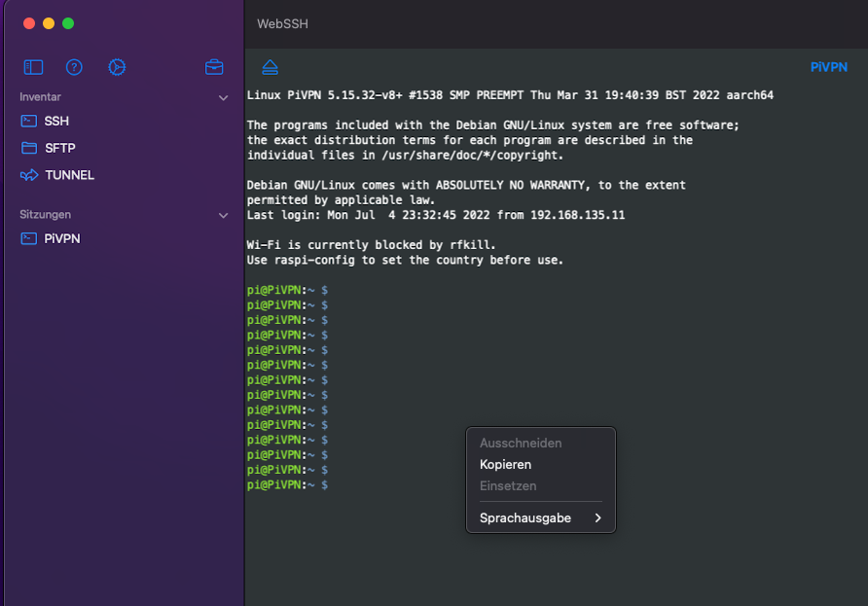Image resolution: width=868 pixels, height=606 pixels.
Task: Click the eject disconnect icon above the terminal
Action: [x=271, y=67]
